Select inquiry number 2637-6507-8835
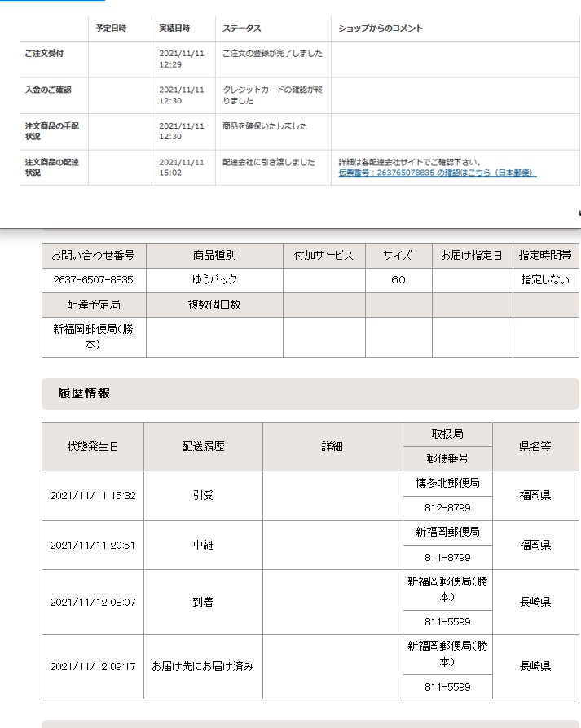This screenshot has width=581, height=728. click(93, 280)
